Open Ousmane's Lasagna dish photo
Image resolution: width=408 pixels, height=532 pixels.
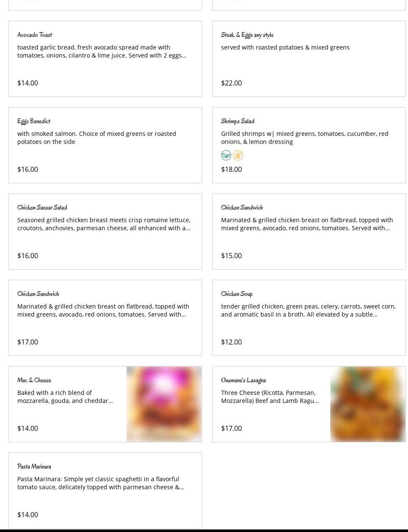[x=368, y=404]
